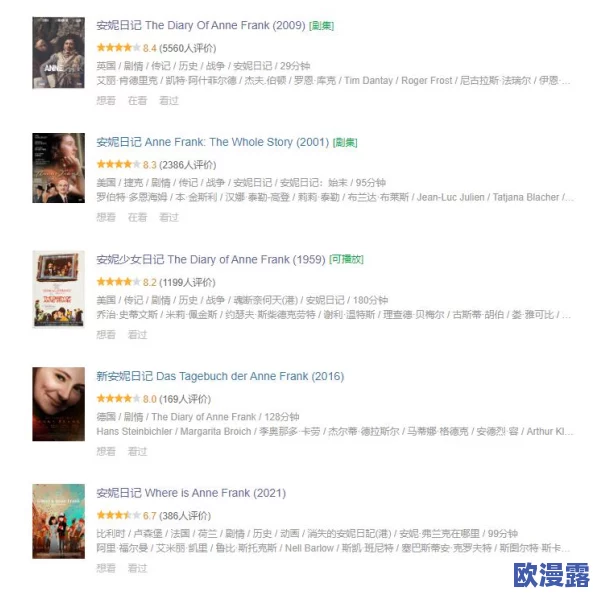Open The Diary of Anne Frank (1959) link
Image resolution: width=594 pixels, height=596 pixels.
pos(211,260)
